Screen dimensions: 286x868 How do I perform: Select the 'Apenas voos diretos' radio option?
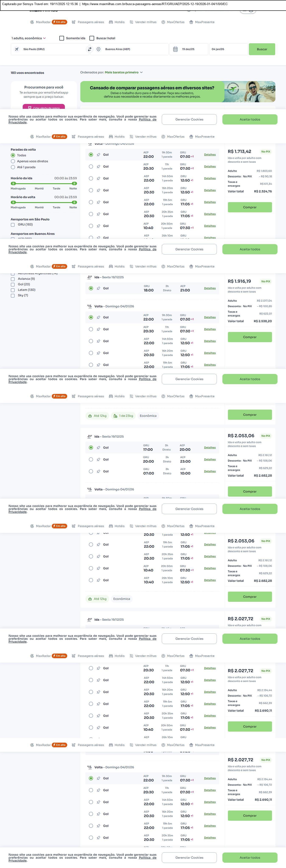13,161
